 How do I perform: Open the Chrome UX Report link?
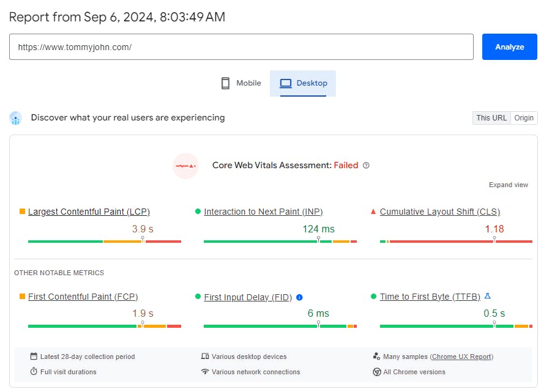pos(461,357)
